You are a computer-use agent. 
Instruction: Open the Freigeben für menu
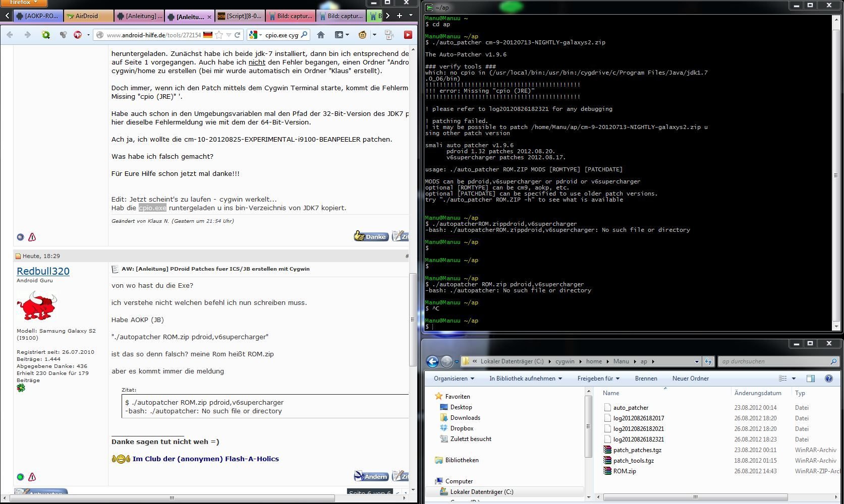(x=598, y=379)
